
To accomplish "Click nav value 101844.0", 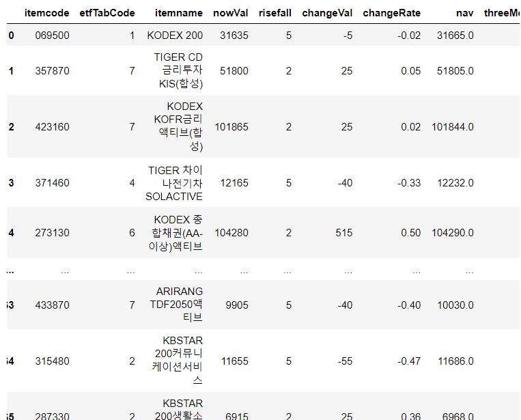I will [x=453, y=126].
